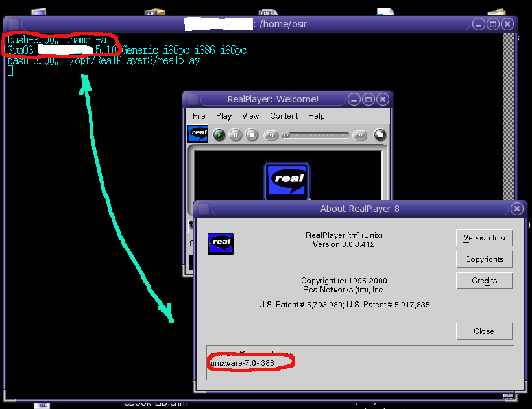
Task: Click 'Version 8.0.3.412' text
Action: coord(344,244)
